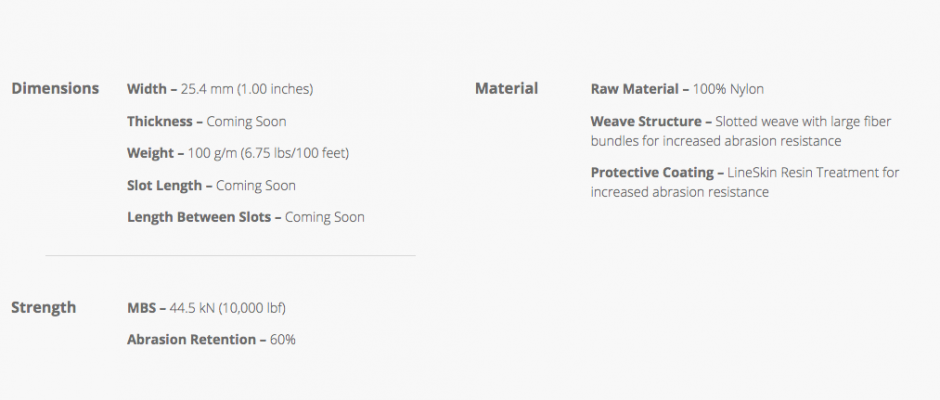Click the Thickness label
The image size is (940, 400).
(x=159, y=121)
